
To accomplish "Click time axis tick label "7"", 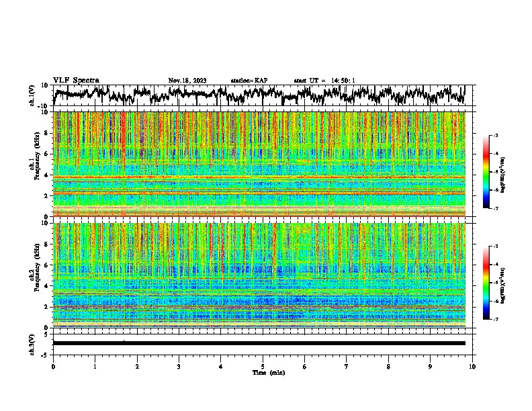I will pos(347,367).
